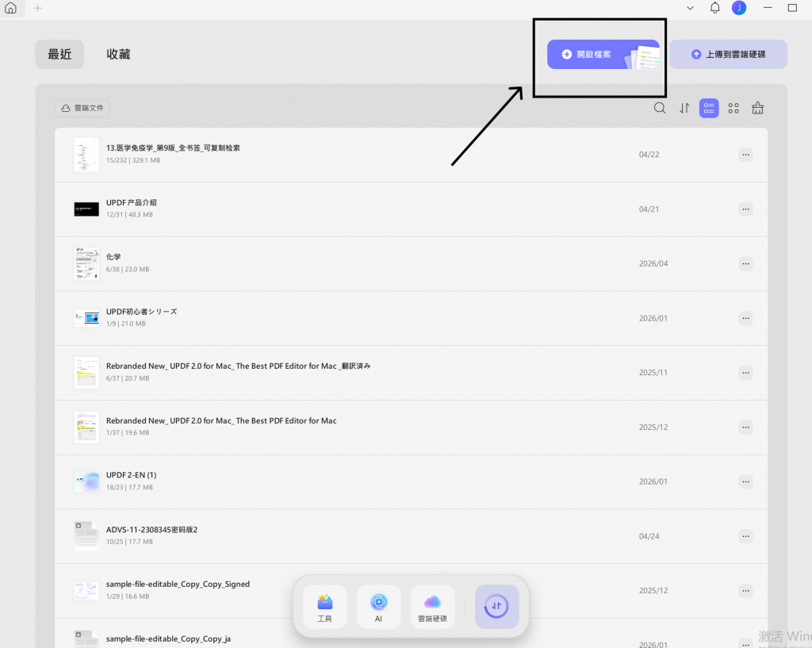Add a new tab with plus icon
This screenshot has width=812, height=648.
pos(38,8)
